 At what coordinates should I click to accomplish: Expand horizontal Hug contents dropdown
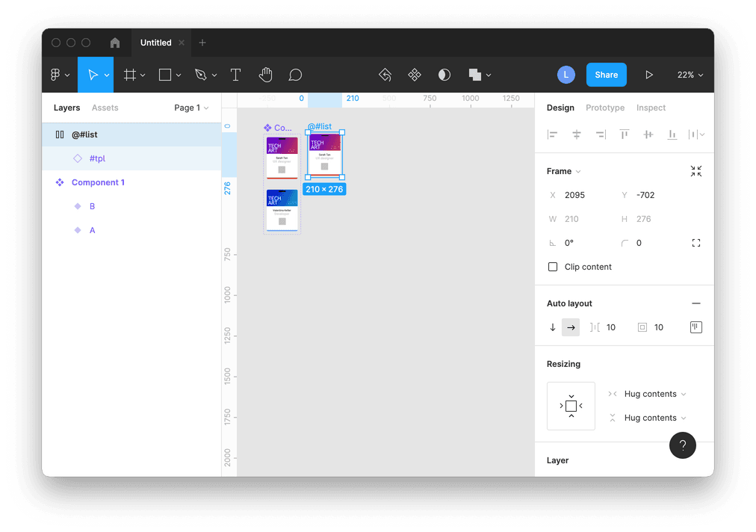654,394
